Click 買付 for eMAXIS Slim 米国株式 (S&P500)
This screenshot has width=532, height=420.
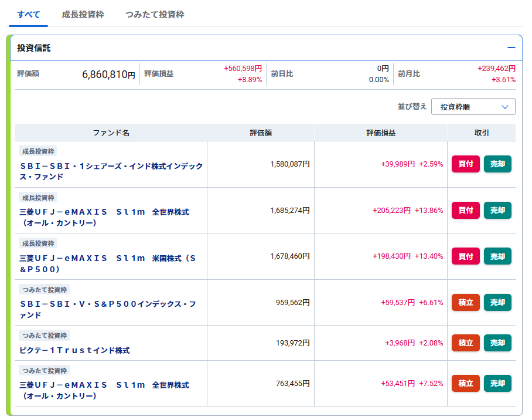point(465,256)
